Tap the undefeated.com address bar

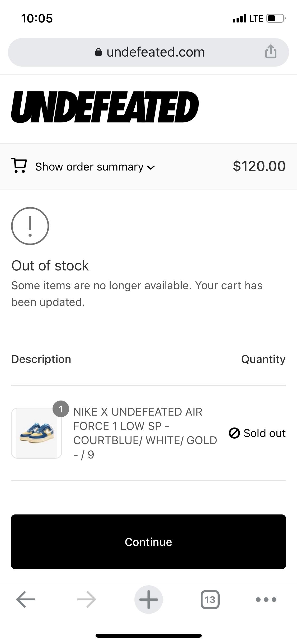point(148,52)
